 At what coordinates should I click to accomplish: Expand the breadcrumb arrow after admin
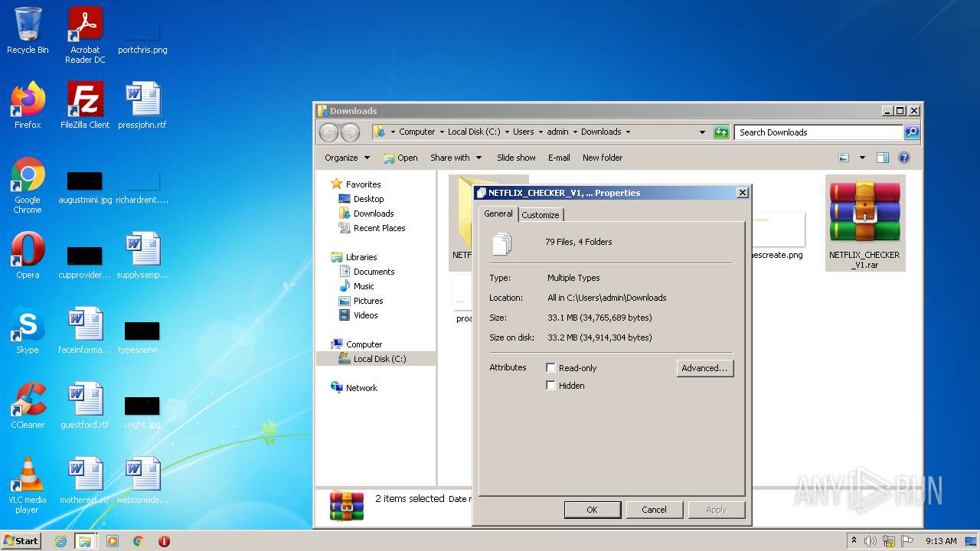tap(574, 132)
